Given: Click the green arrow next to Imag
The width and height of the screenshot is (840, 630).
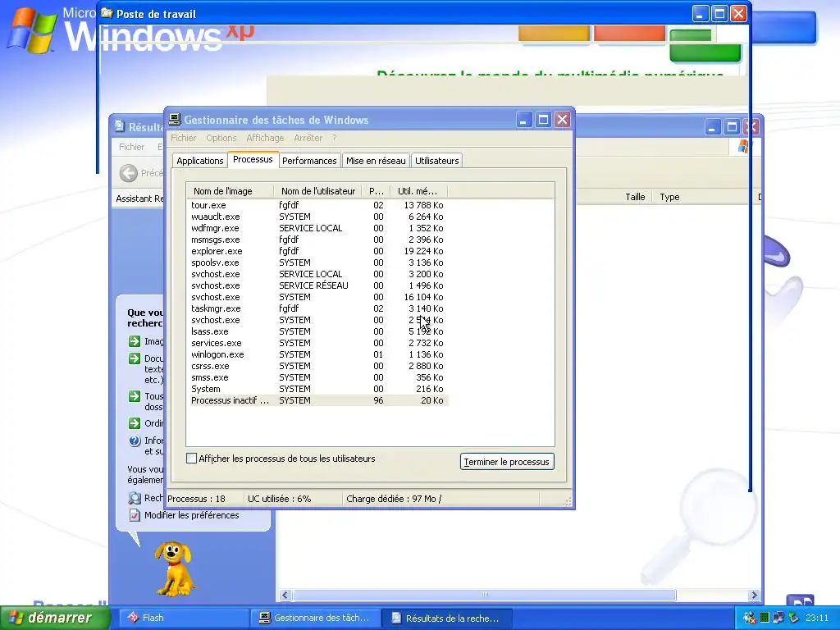Looking at the screenshot, I should (x=134, y=341).
